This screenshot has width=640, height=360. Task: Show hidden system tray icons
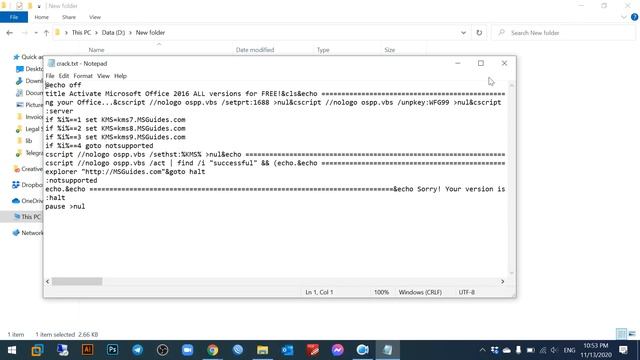[x=482, y=350]
